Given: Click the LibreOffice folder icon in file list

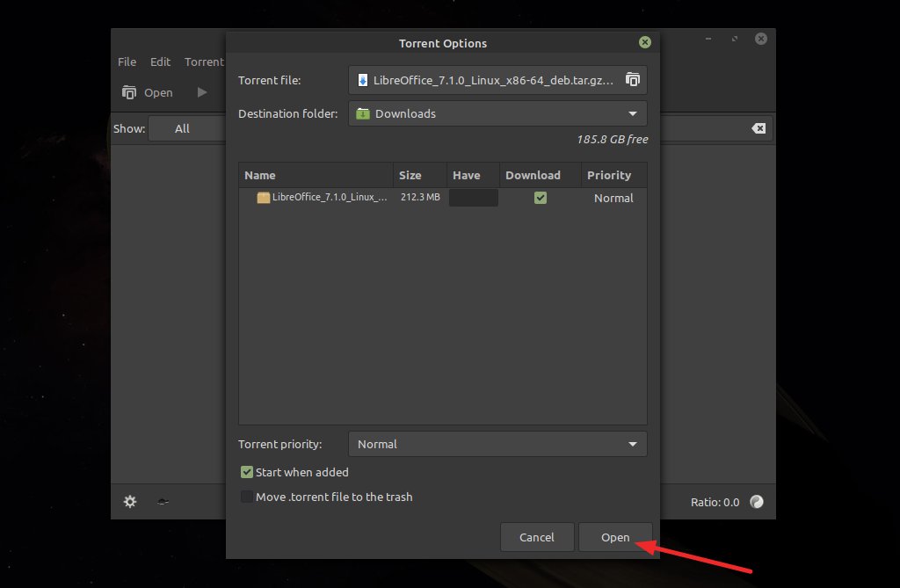Looking at the screenshot, I should [x=264, y=198].
